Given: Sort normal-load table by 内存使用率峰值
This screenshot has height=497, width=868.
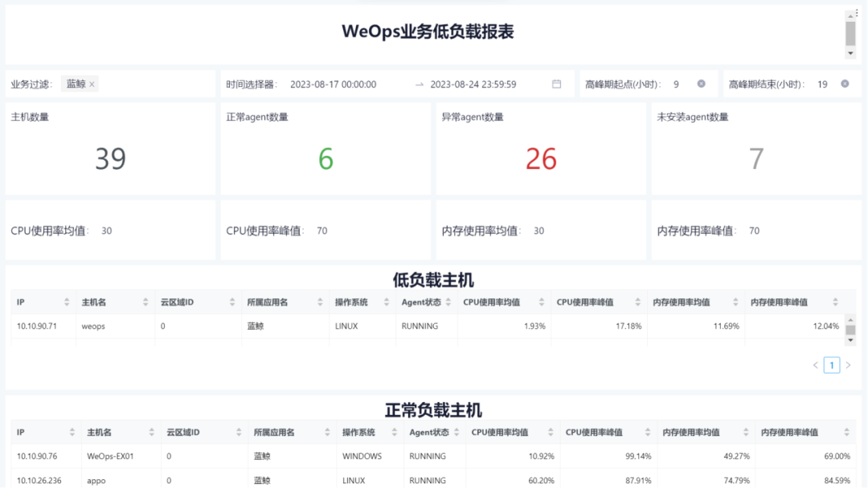Looking at the screenshot, I should [x=846, y=432].
